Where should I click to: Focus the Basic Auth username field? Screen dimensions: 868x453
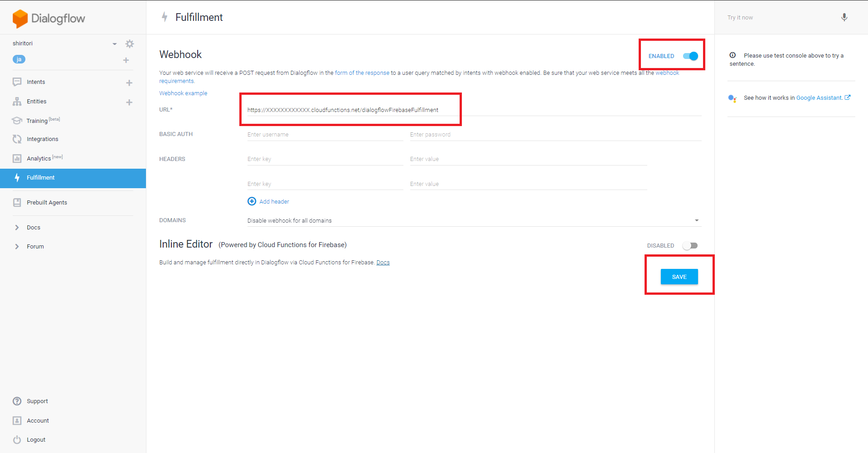point(325,135)
